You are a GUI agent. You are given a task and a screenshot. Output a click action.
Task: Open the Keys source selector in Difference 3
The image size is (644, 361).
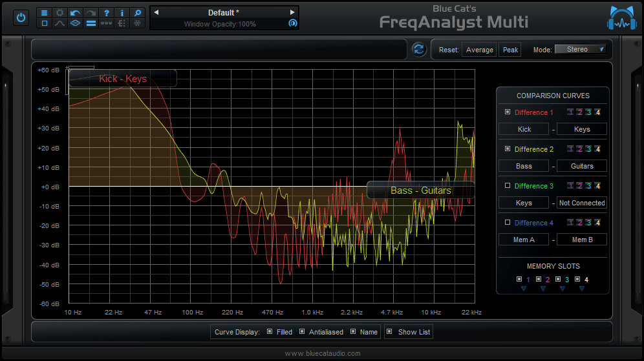pos(524,203)
